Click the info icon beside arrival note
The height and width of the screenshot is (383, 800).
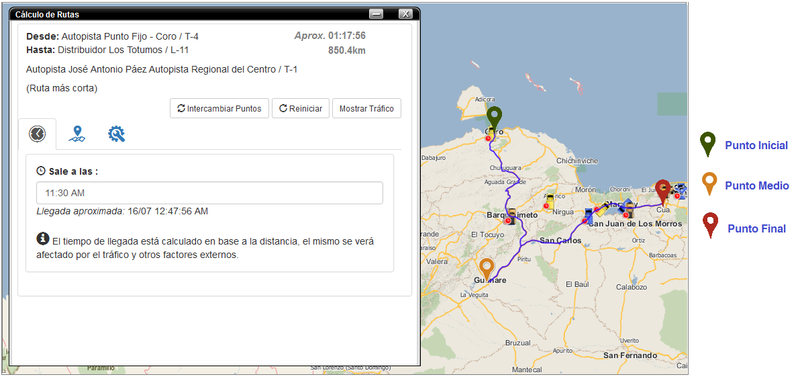43,238
